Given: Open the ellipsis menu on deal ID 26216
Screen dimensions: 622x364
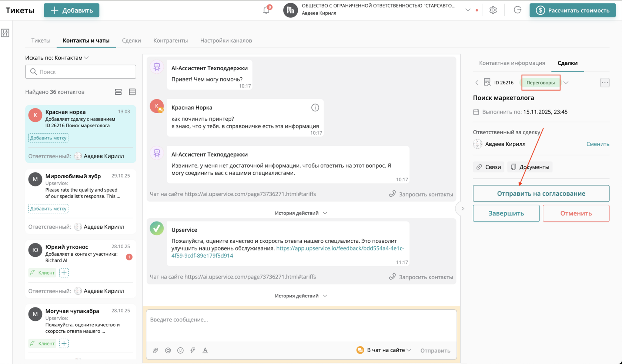Looking at the screenshot, I should (605, 82).
